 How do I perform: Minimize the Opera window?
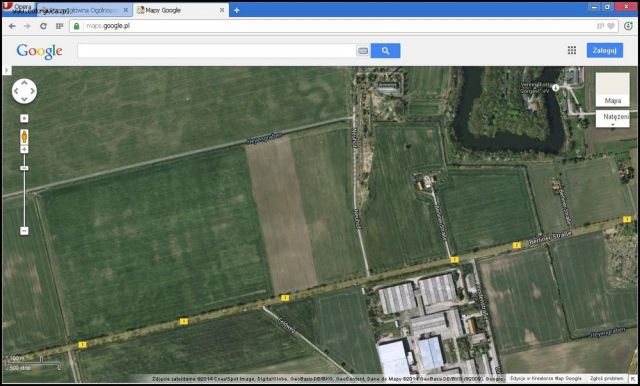tap(594, 7)
